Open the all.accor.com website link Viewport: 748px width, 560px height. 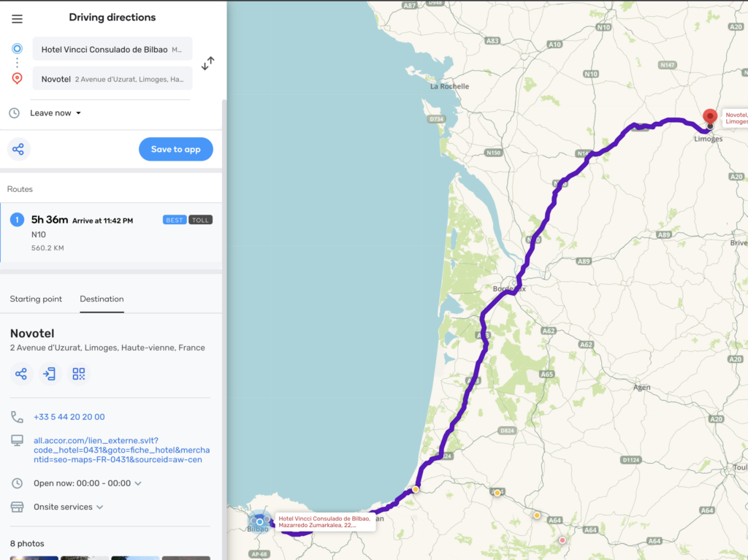121,450
